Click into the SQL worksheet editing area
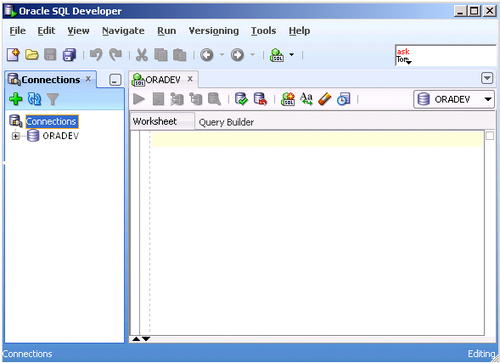500x363 pixels. click(x=318, y=233)
